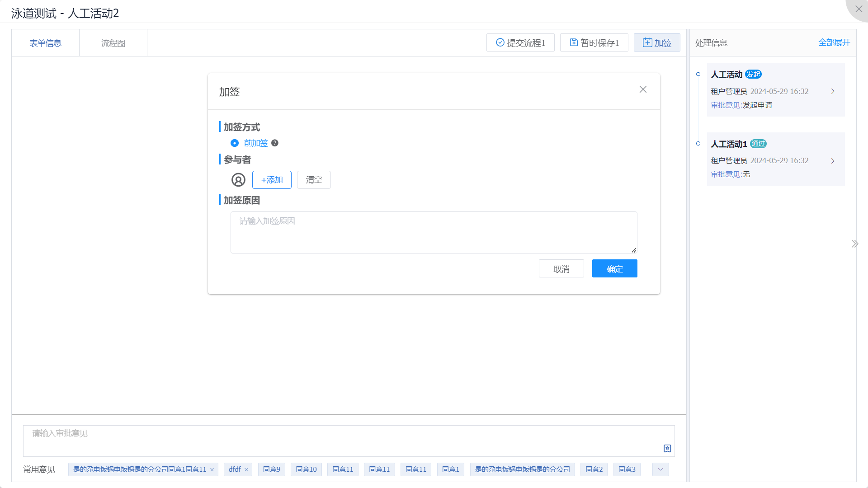Open the 表单信息 tab
The width and height of the screenshot is (868, 488).
[45, 43]
